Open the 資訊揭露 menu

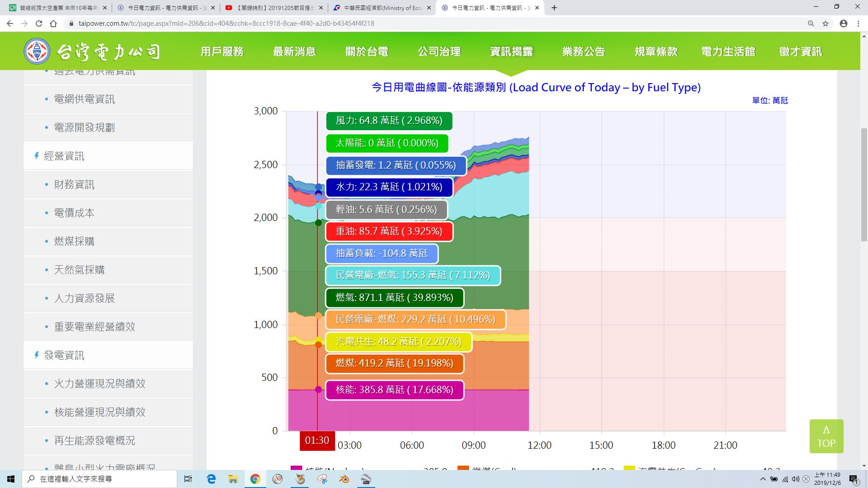(x=511, y=52)
